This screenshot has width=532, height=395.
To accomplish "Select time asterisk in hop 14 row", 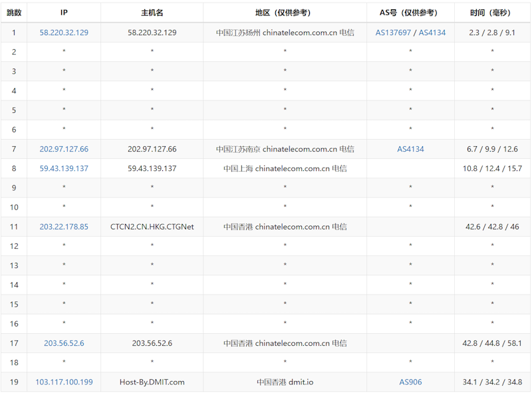I will (x=492, y=284).
